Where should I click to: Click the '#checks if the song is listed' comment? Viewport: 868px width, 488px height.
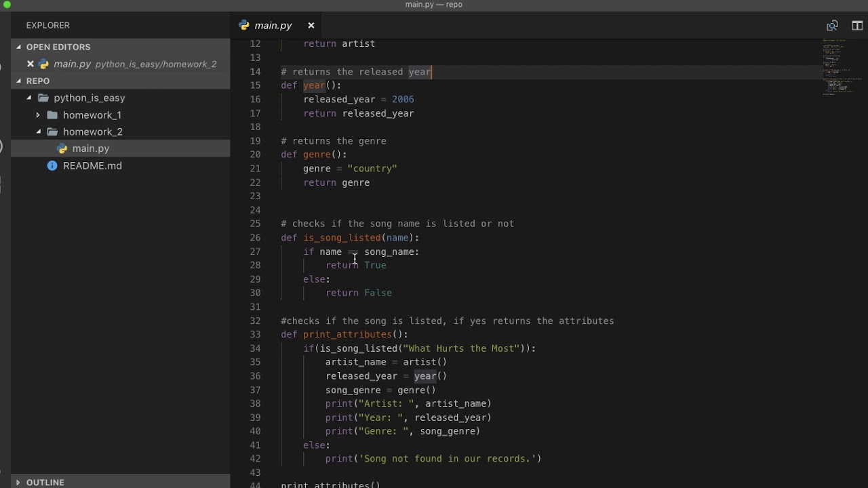click(448, 321)
